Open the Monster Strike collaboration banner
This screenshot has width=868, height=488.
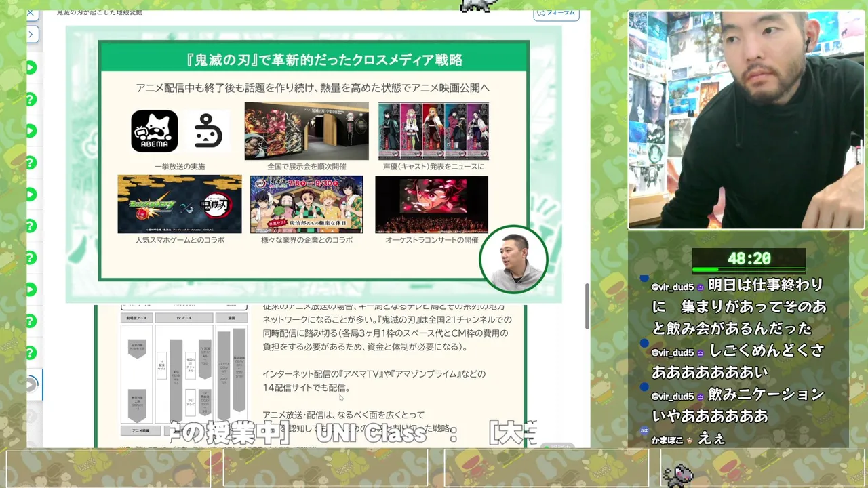tap(180, 204)
